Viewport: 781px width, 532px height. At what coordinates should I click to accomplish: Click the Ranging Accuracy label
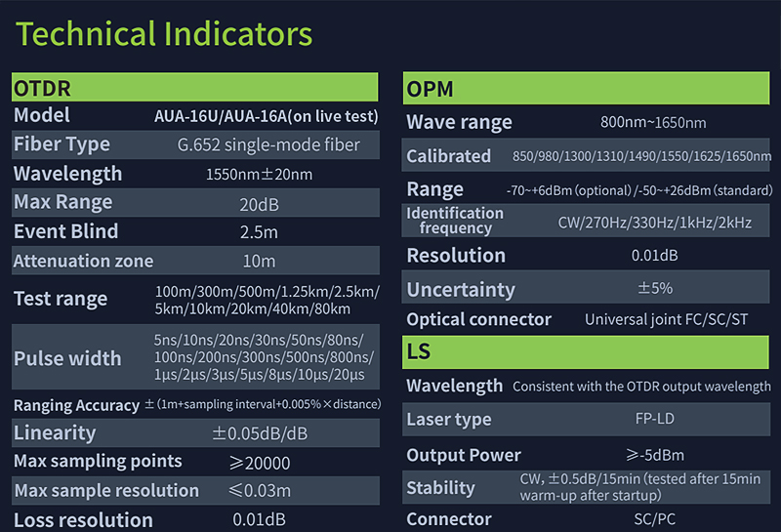(x=76, y=405)
